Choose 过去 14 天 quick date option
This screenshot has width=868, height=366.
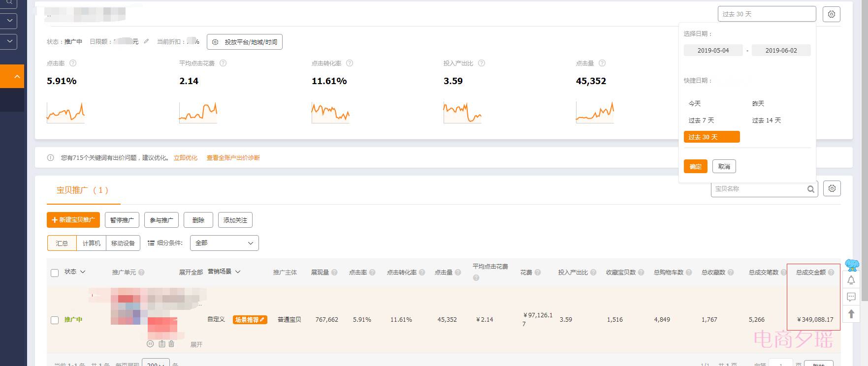pyautogui.click(x=767, y=120)
